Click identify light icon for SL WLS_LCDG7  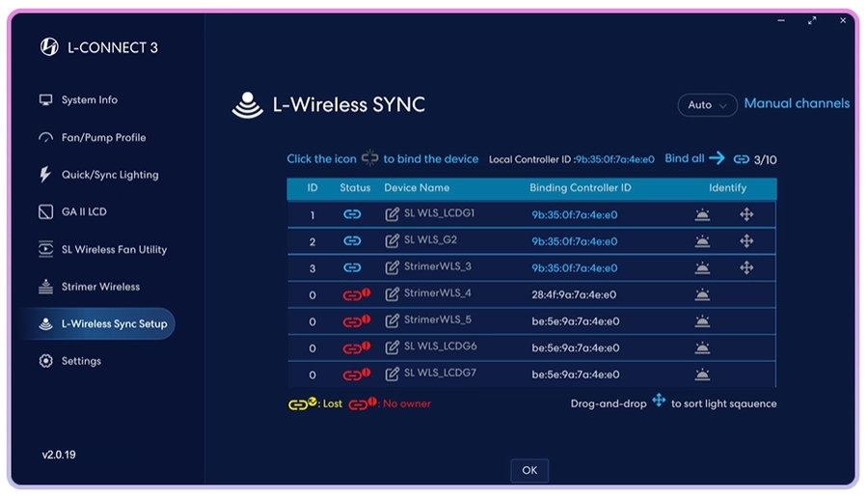tap(702, 374)
